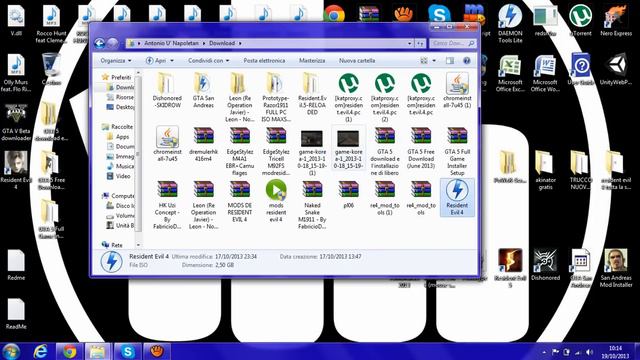Refresh the Download folder view
Image resolution: width=640 pixels, height=360 pixels.
pos(420,43)
